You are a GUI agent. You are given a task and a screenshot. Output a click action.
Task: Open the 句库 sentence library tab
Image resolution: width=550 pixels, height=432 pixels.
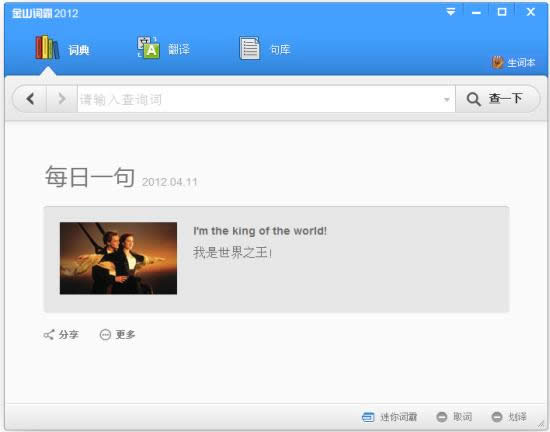(x=265, y=49)
